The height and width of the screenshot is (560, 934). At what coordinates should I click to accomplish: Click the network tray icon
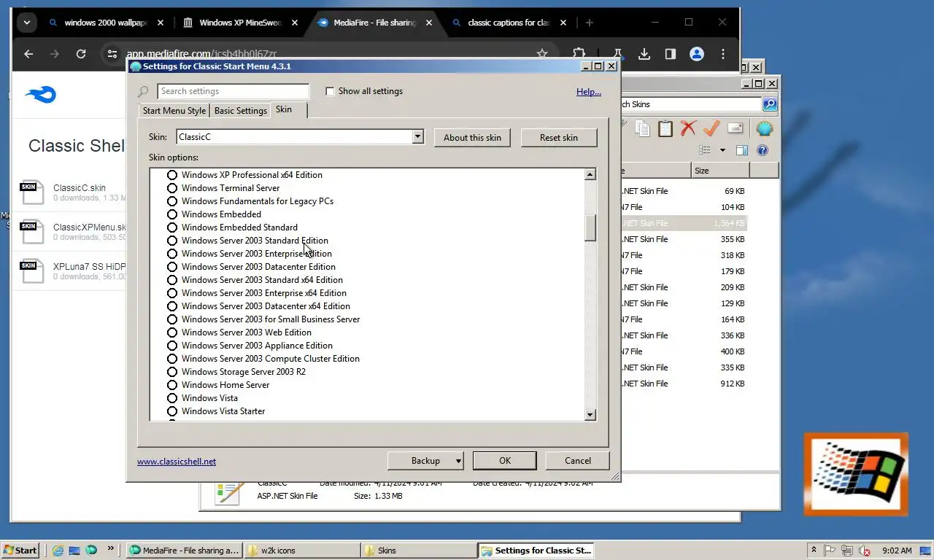[847, 551]
